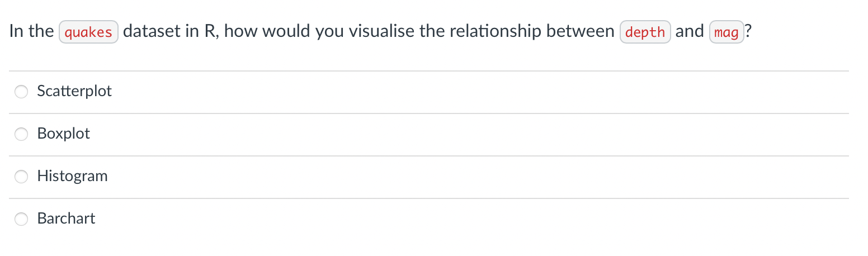
Task: Choose the Boxplot radio option
Action: coord(21,134)
